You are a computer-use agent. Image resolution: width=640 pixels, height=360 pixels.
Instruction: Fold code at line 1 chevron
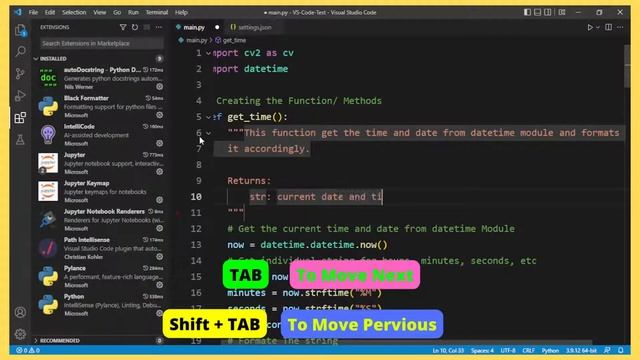209,53
